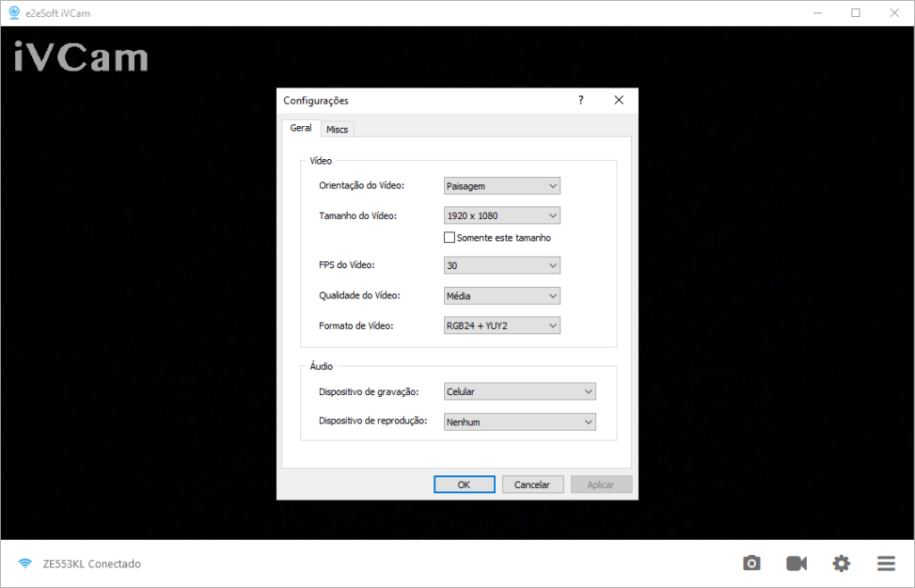This screenshot has width=915, height=588.
Task: Dismiss the dialog with Cancelar
Action: click(x=533, y=483)
